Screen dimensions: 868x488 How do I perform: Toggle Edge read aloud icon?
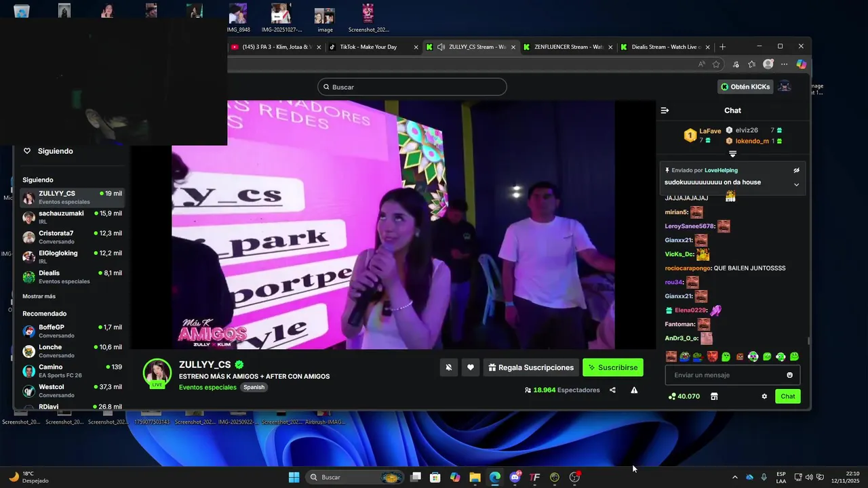point(701,64)
